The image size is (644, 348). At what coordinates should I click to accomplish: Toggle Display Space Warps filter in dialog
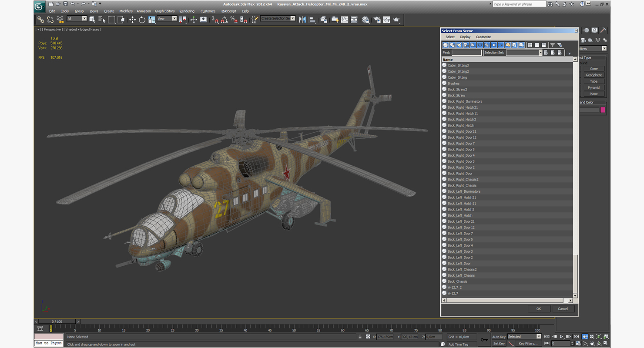click(480, 45)
